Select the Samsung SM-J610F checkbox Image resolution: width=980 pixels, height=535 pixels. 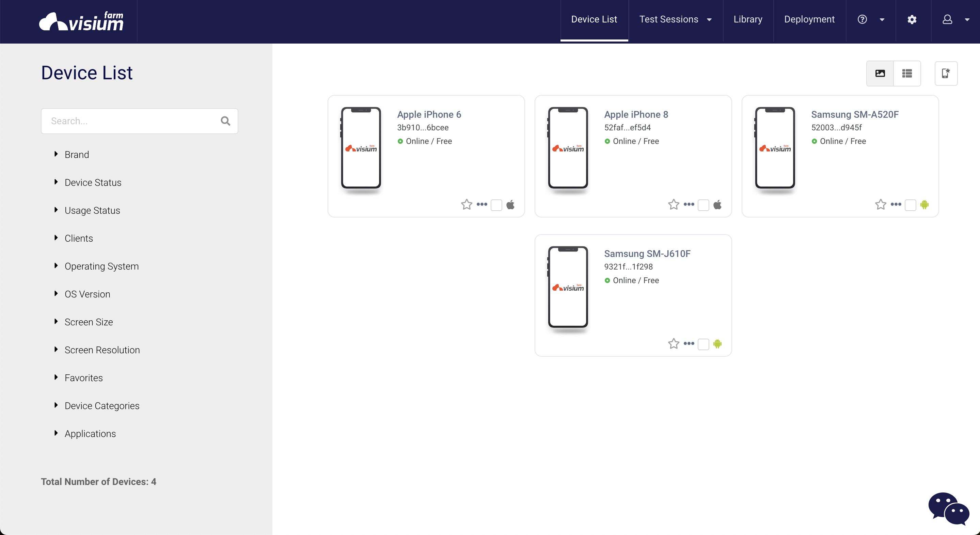click(x=703, y=344)
